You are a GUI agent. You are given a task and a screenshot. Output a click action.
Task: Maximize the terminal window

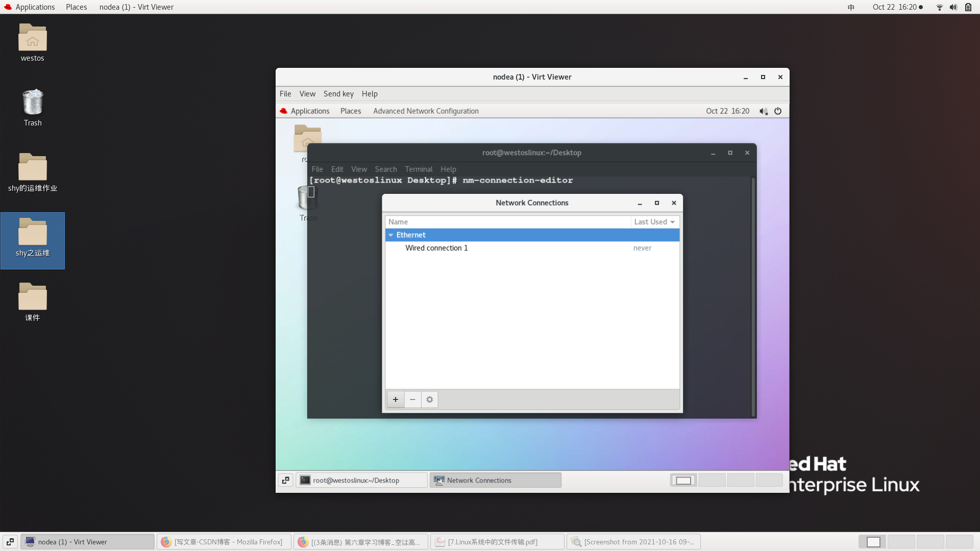coord(730,153)
